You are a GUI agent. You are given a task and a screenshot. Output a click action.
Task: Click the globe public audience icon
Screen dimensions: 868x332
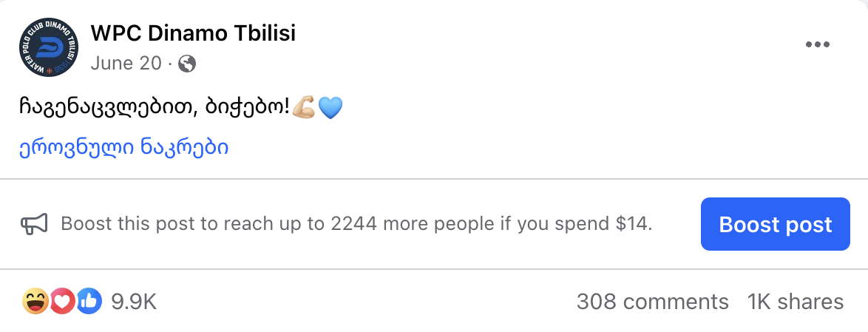187,64
